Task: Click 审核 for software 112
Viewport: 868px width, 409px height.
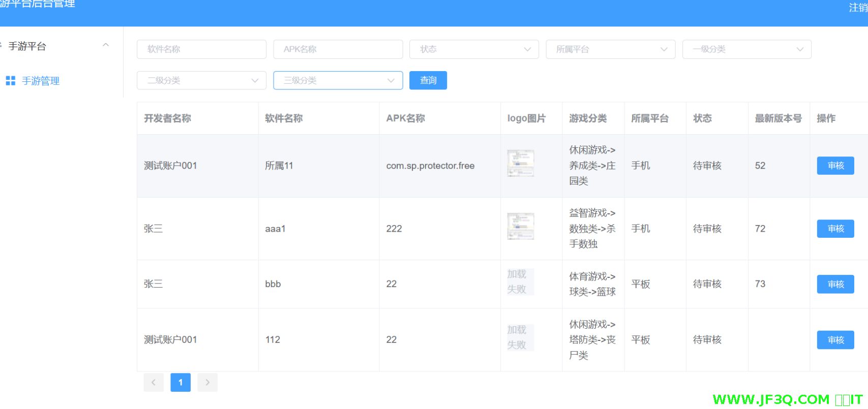Action: 835,340
